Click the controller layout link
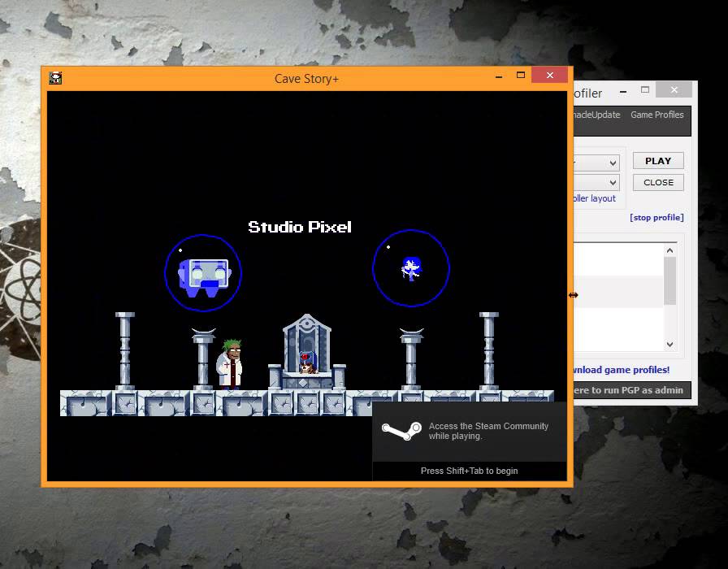The width and height of the screenshot is (728, 569). coord(595,198)
